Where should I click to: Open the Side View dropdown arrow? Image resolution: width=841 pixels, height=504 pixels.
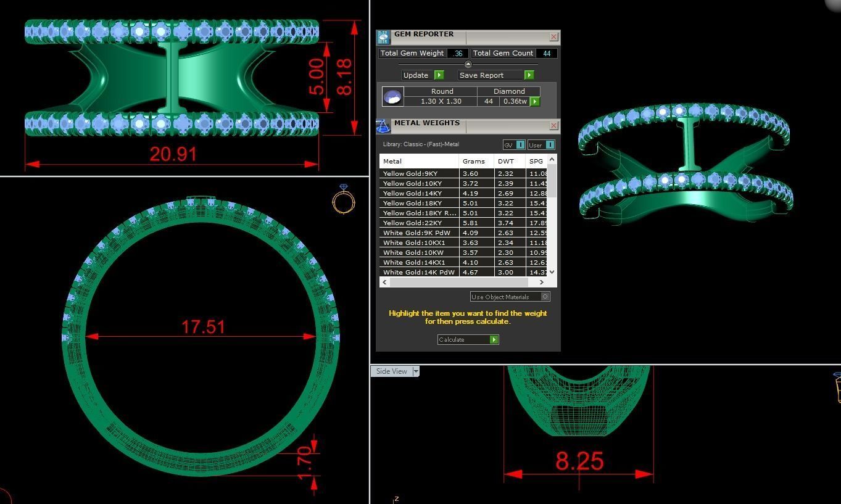(416, 371)
